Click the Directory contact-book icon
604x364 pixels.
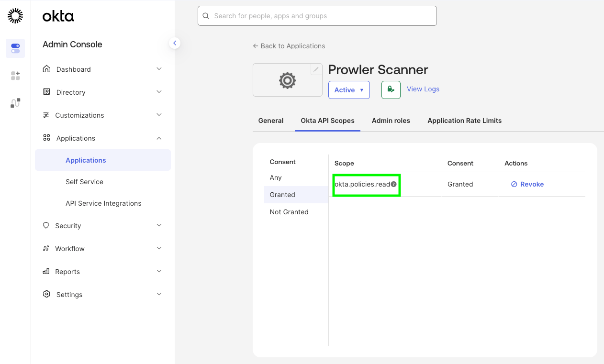(x=46, y=92)
